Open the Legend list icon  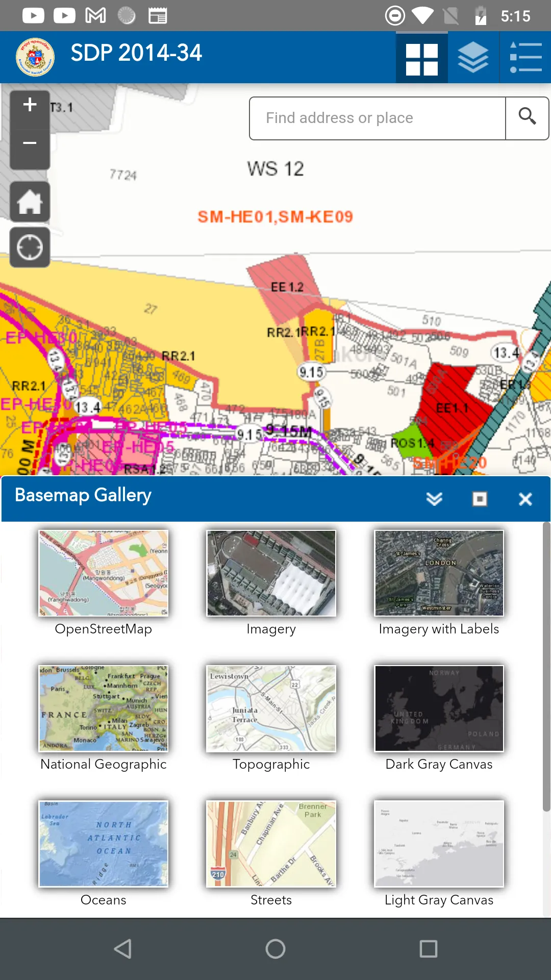pyautogui.click(x=525, y=57)
